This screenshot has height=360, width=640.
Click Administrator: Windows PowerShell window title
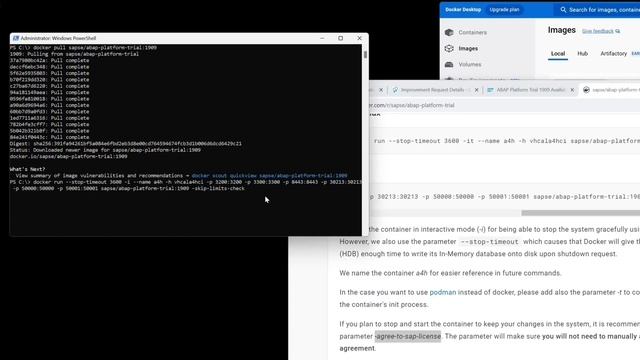click(x=58, y=38)
